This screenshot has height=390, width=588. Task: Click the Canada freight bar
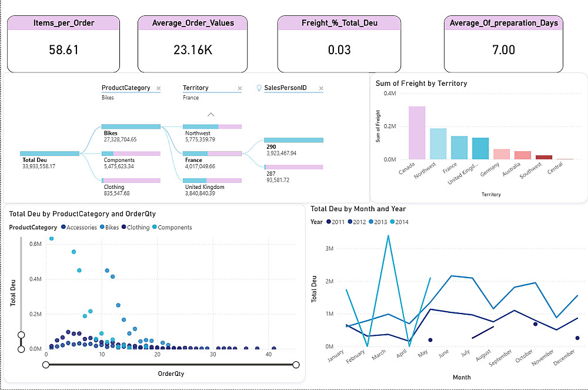(417, 133)
